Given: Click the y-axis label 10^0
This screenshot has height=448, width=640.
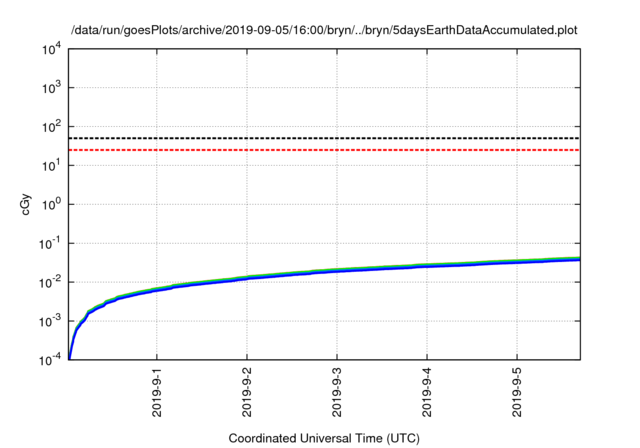Looking at the screenshot, I should point(51,204).
